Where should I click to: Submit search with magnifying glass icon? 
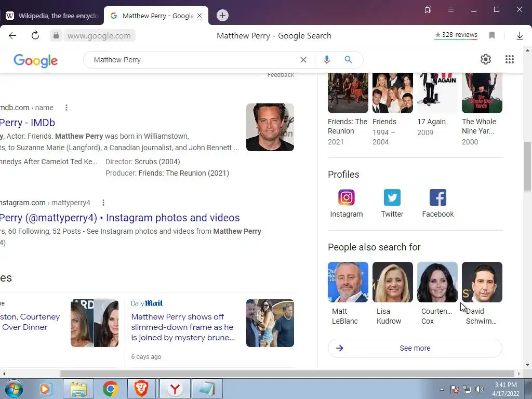click(x=348, y=60)
